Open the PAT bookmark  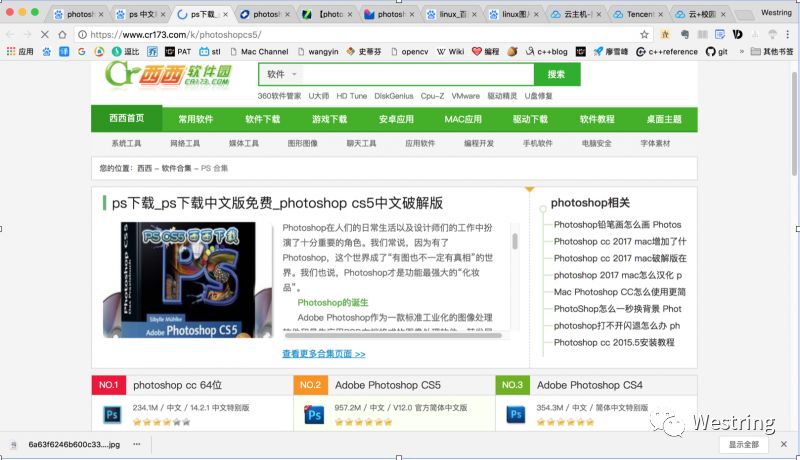click(x=178, y=52)
